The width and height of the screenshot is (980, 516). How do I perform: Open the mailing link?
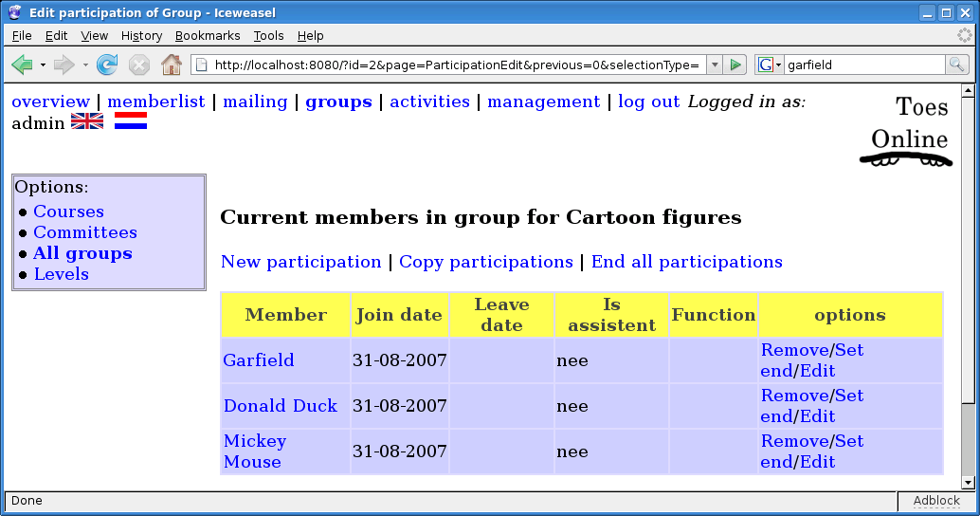tap(255, 101)
